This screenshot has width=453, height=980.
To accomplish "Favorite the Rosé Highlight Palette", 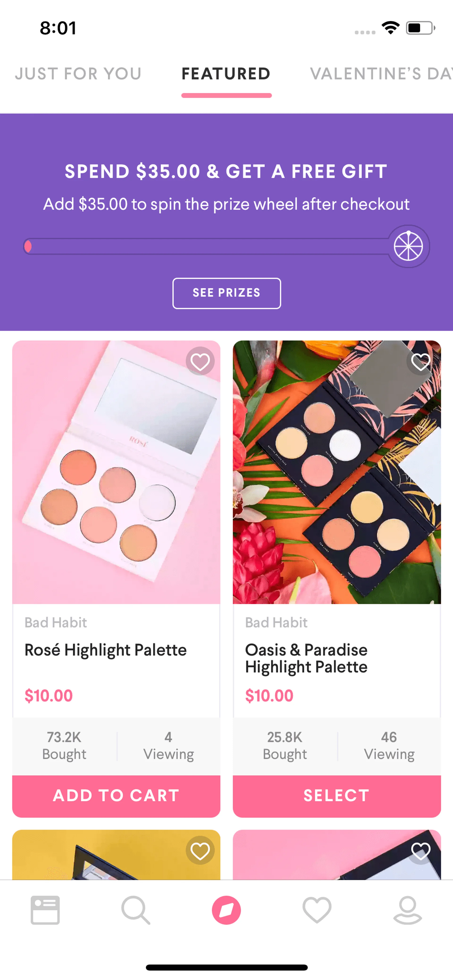I will click(200, 361).
